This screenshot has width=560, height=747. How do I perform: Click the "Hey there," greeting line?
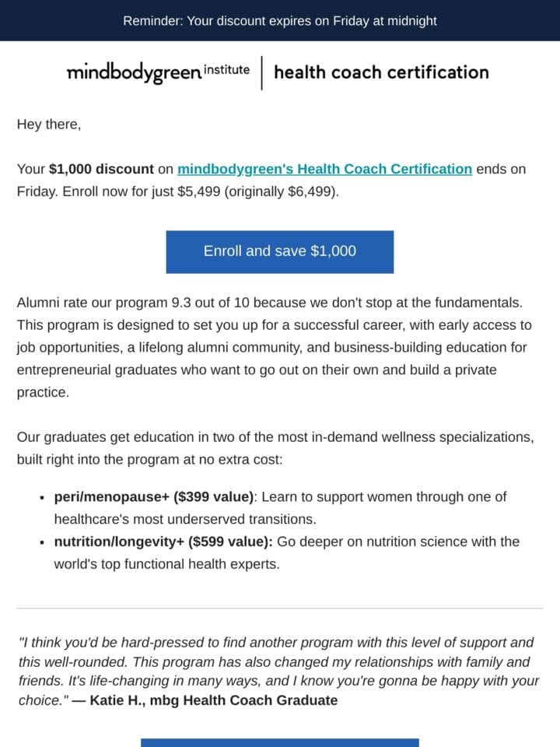pyautogui.click(x=49, y=124)
